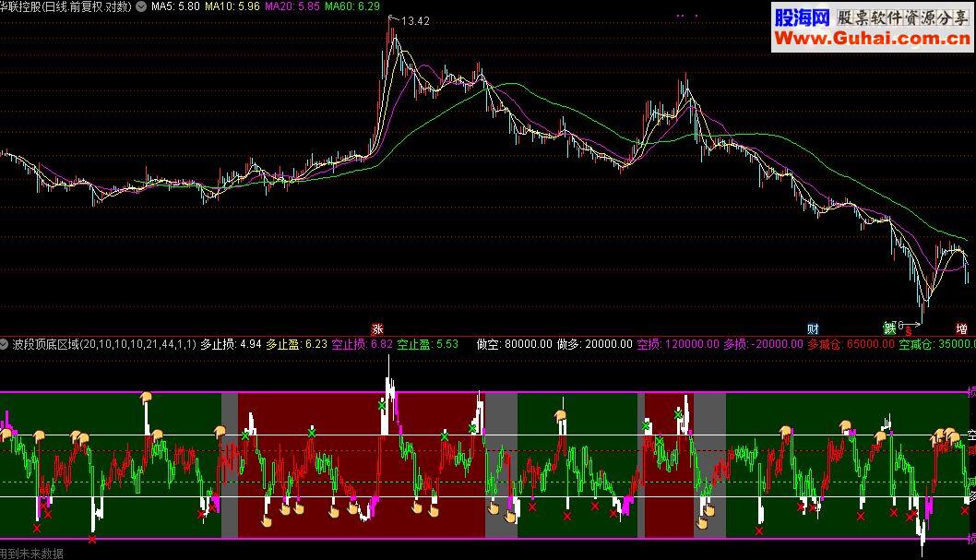The width and height of the screenshot is (976, 560).
Task: Click the blue 财 event marker
Action: (813, 329)
